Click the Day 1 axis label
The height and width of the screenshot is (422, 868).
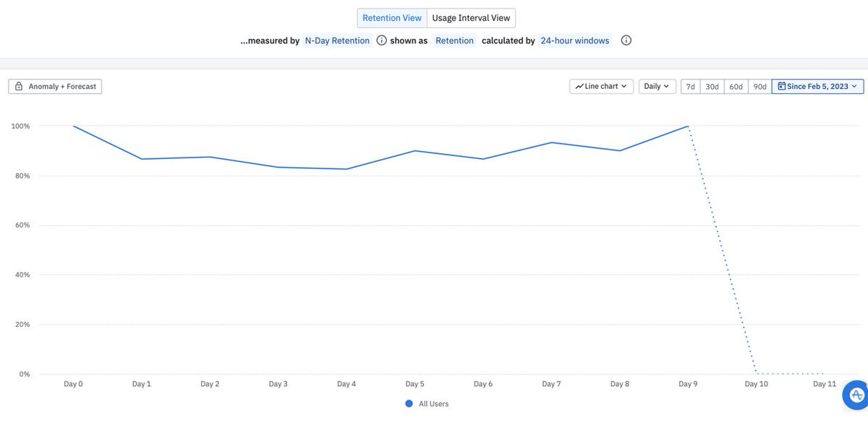(141, 384)
